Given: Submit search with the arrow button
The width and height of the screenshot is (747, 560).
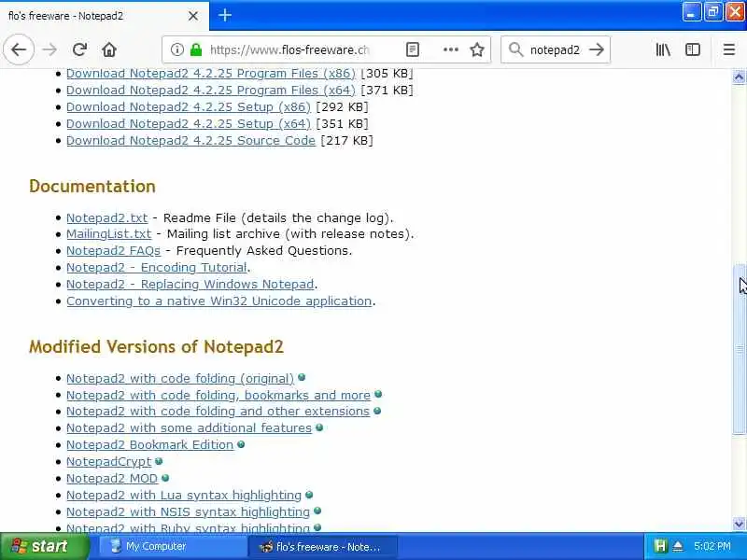Looking at the screenshot, I should (x=596, y=49).
